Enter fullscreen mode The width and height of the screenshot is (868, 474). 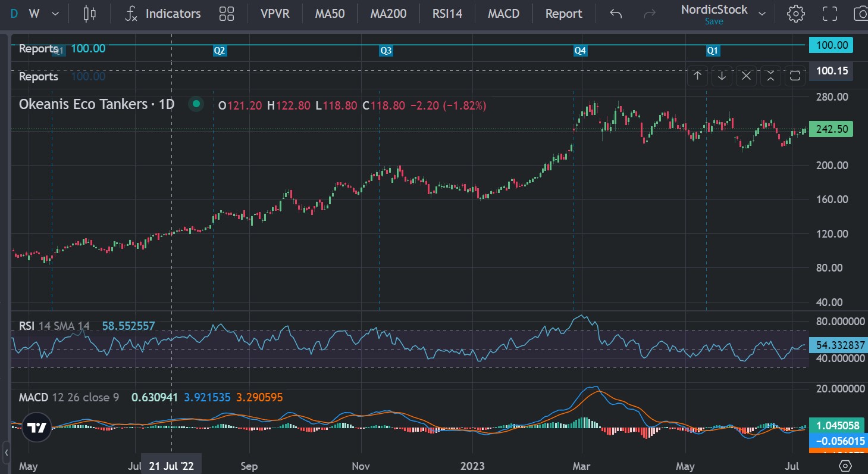click(x=829, y=13)
